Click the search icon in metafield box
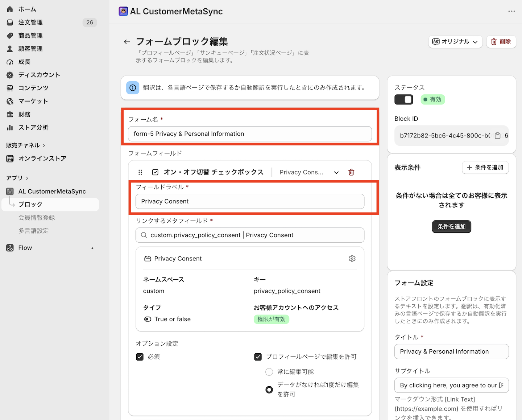 click(x=144, y=235)
